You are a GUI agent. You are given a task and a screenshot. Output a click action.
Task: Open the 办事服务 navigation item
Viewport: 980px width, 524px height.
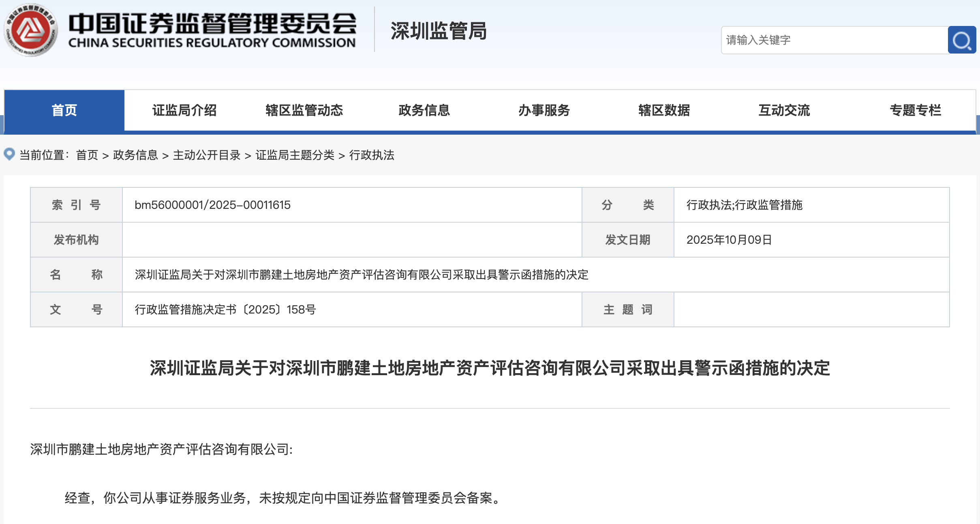coord(544,110)
